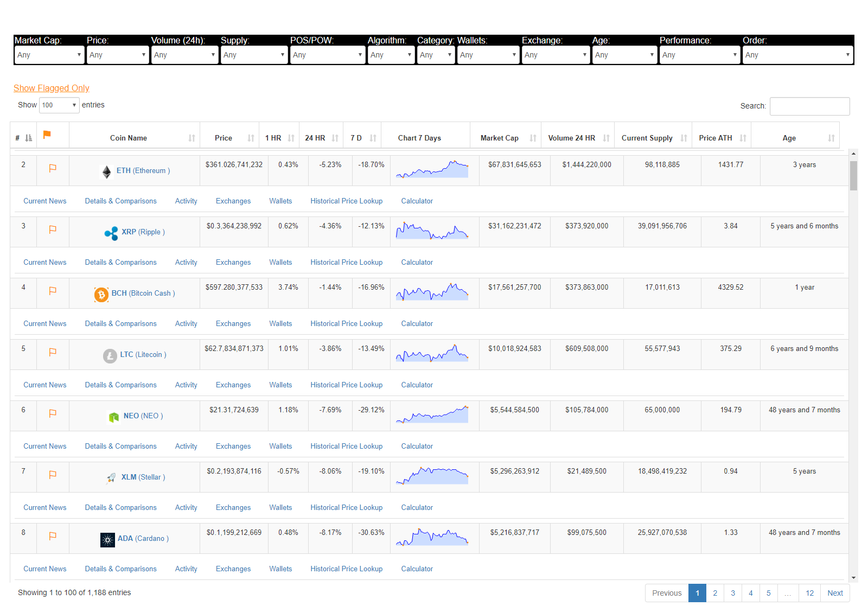The width and height of the screenshot is (868, 606).
Task: Sort by rank number column icon
Action: coord(29,138)
